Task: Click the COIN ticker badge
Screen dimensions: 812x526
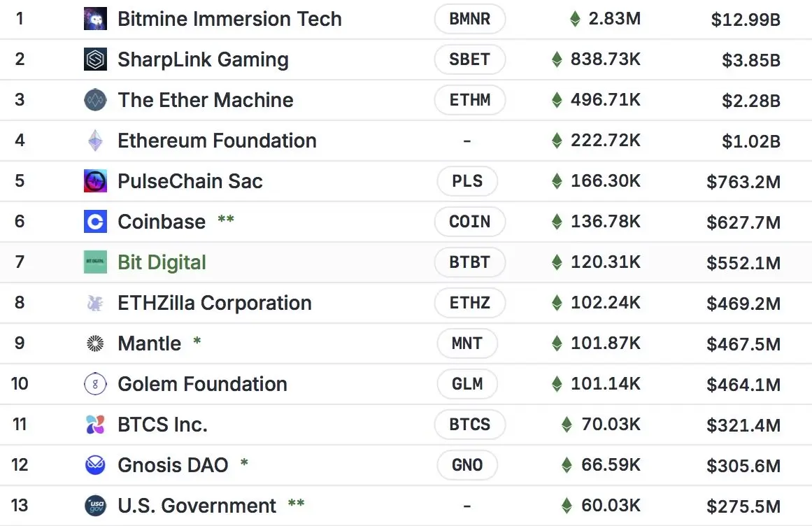Action: 469,222
